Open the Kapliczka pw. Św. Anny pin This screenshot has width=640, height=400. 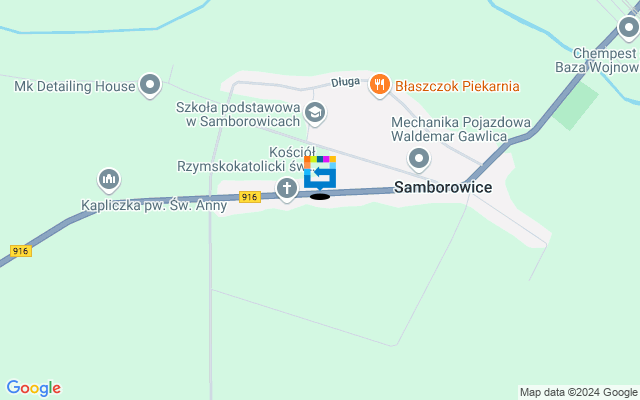109,180
